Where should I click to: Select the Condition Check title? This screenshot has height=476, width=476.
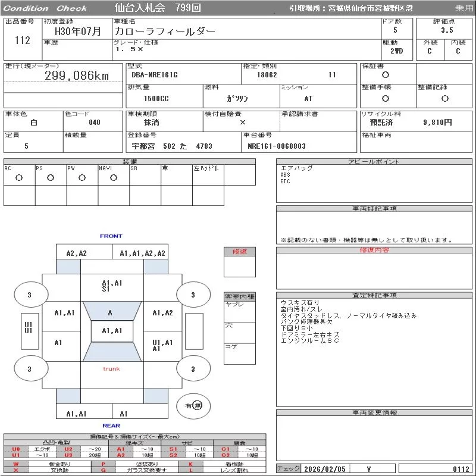tap(45, 8)
